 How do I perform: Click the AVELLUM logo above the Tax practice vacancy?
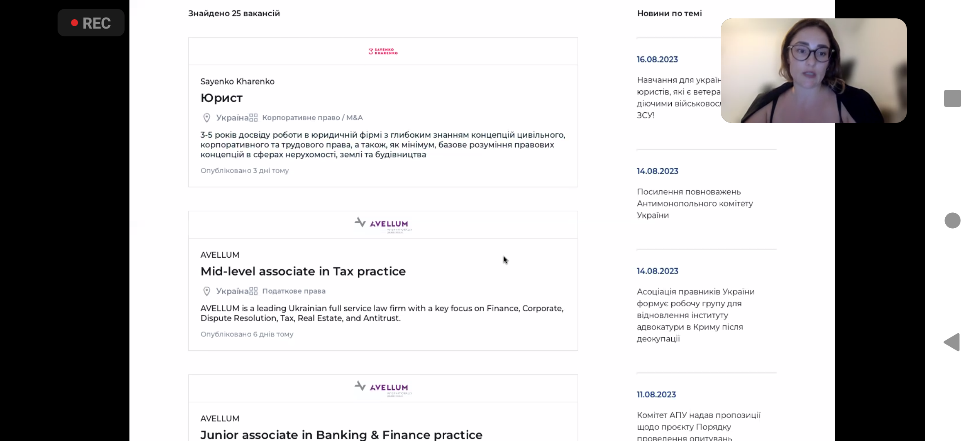pyautogui.click(x=383, y=224)
